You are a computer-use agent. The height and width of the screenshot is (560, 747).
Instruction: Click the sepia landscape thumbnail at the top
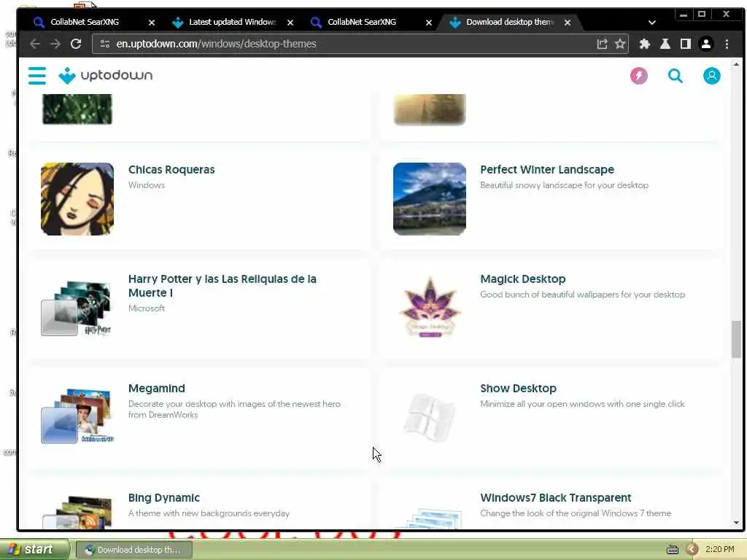pyautogui.click(x=430, y=109)
